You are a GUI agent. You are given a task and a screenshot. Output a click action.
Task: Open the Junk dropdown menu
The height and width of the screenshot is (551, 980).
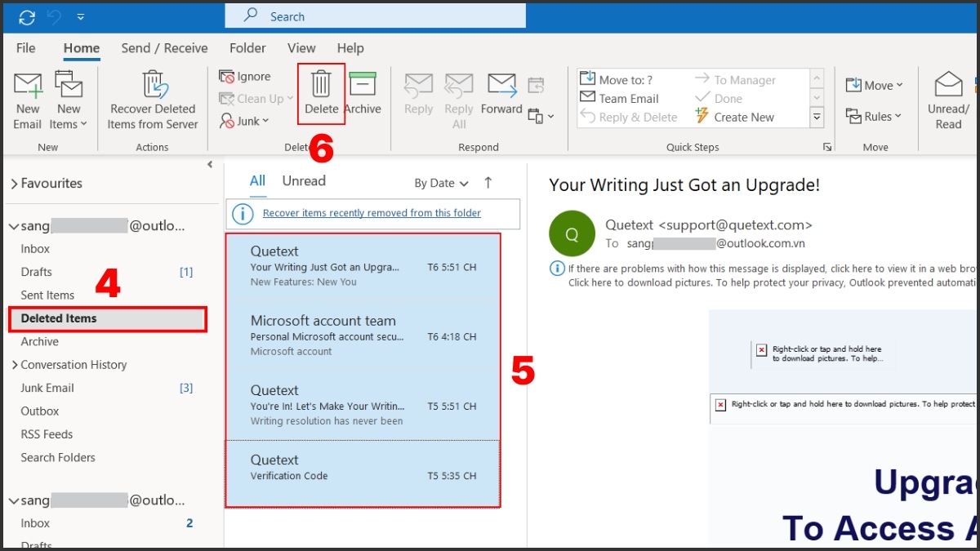[245, 121]
